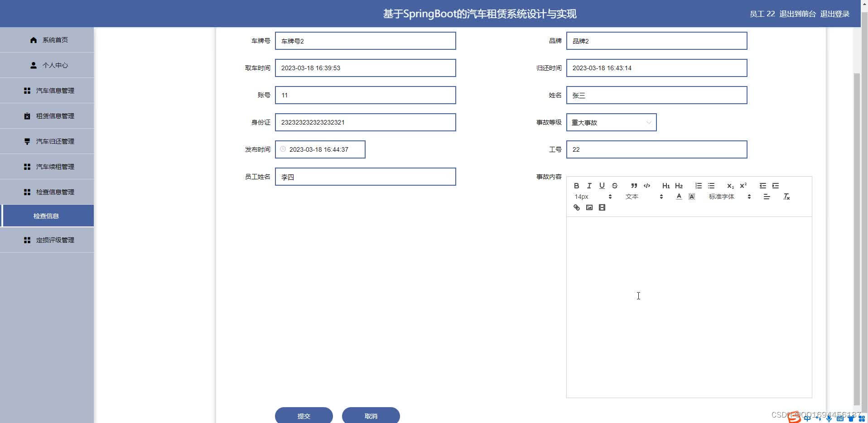Click 退出到前台 in the header
The image size is (868, 423).
[797, 14]
